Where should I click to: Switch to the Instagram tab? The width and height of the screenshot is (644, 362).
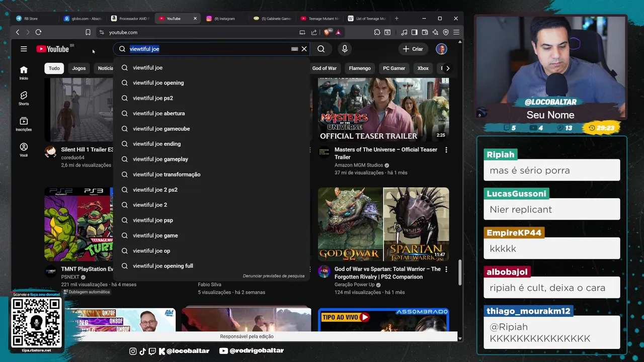225,19
